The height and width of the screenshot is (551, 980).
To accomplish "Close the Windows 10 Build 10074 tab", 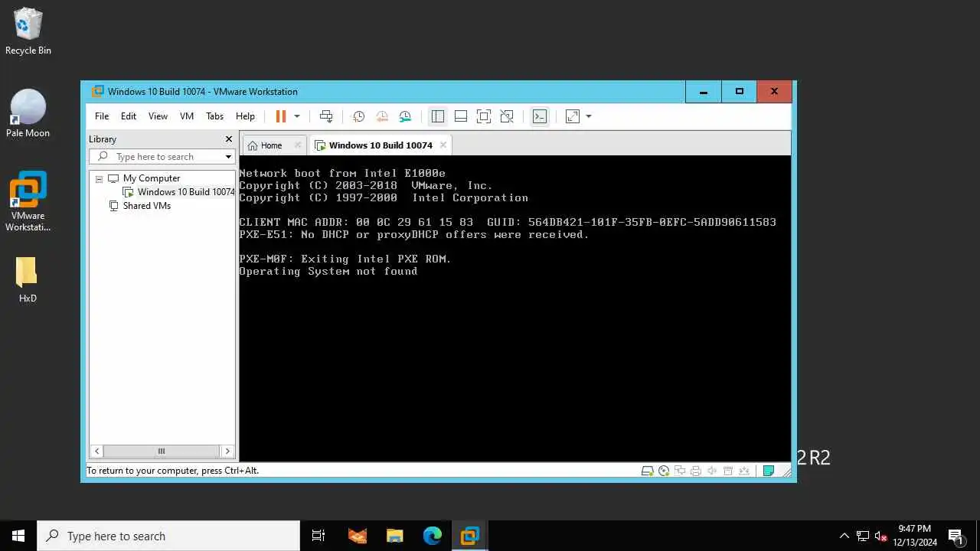I will [x=443, y=145].
